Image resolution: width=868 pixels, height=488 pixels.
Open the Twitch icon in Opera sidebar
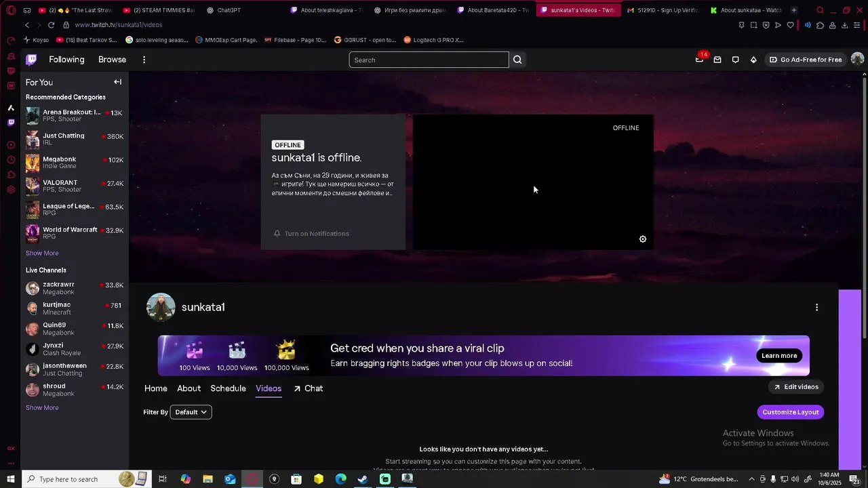[x=11, y=123]
